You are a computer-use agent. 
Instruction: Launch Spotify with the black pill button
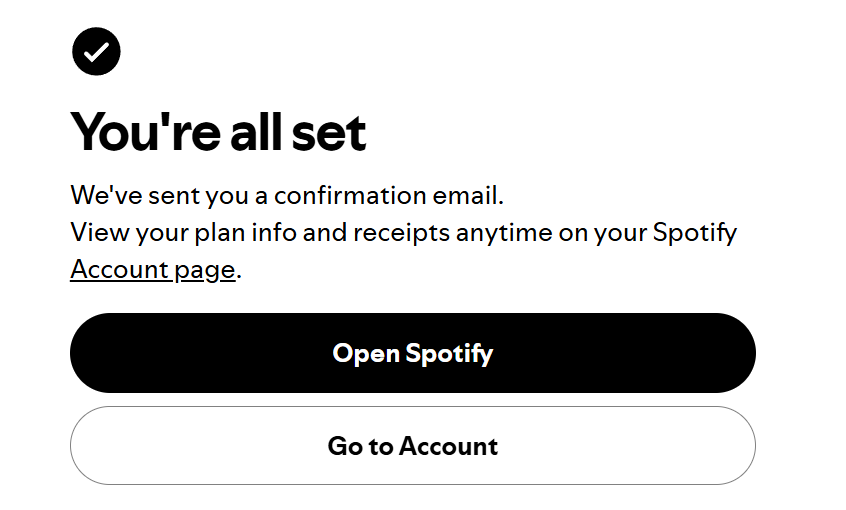[x=412, y=353]
